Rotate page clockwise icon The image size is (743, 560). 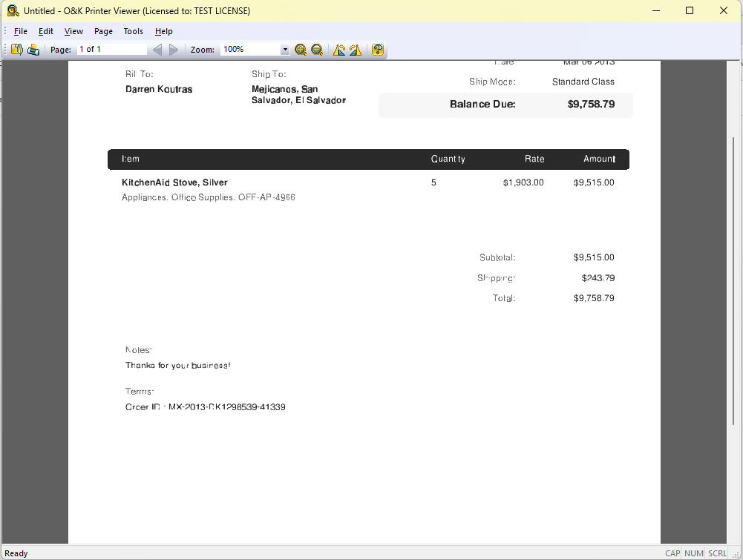356,50
